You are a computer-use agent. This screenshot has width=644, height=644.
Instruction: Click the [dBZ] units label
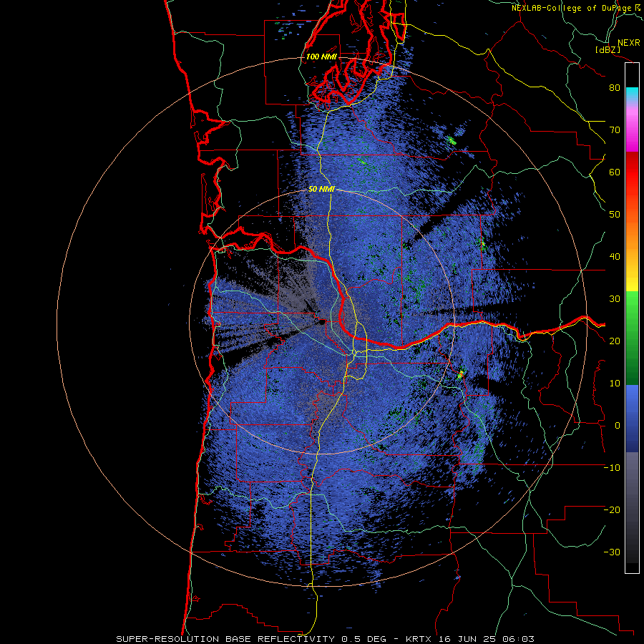tap(608, 49)
